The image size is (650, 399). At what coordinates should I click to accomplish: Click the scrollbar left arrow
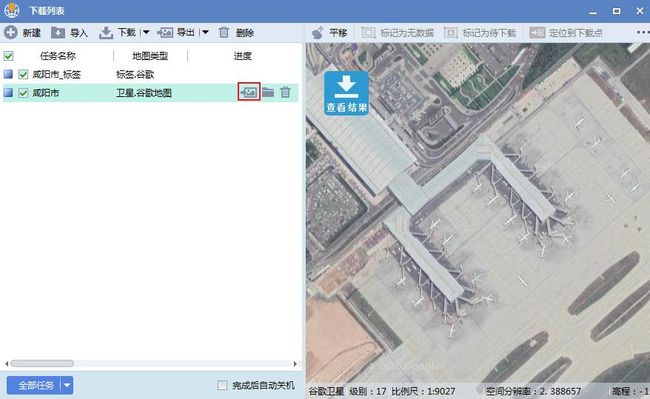click(x=6, y=363)
